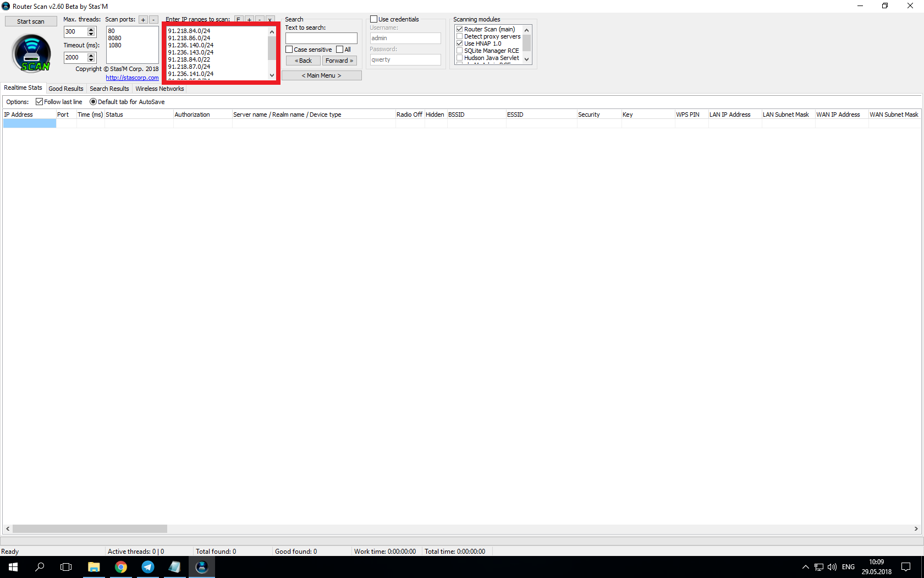Image resolution: width=924 pixels, height=578 pixels.
Task: Launch Google Chrome from the taskbar
Action: point(121,567)
